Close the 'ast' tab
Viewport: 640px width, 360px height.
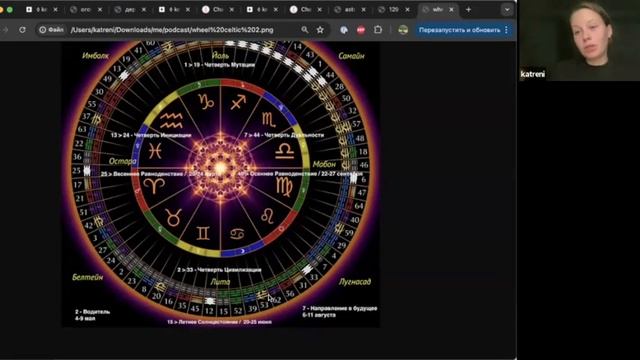(363, 9)
